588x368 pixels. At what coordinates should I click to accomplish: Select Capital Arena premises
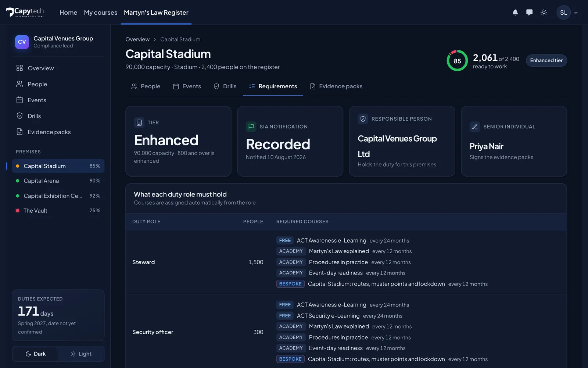[58, 181]
